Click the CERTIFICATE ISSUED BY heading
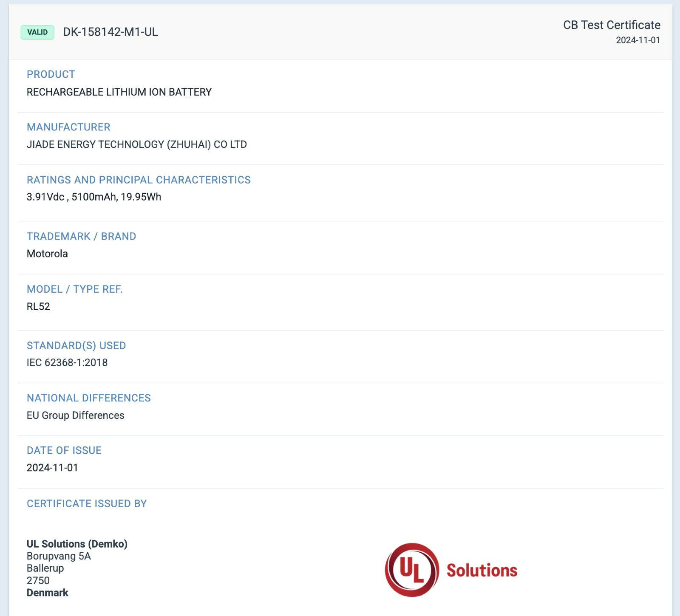This screenshot has height=616, width=680. (x=87, y=503)
